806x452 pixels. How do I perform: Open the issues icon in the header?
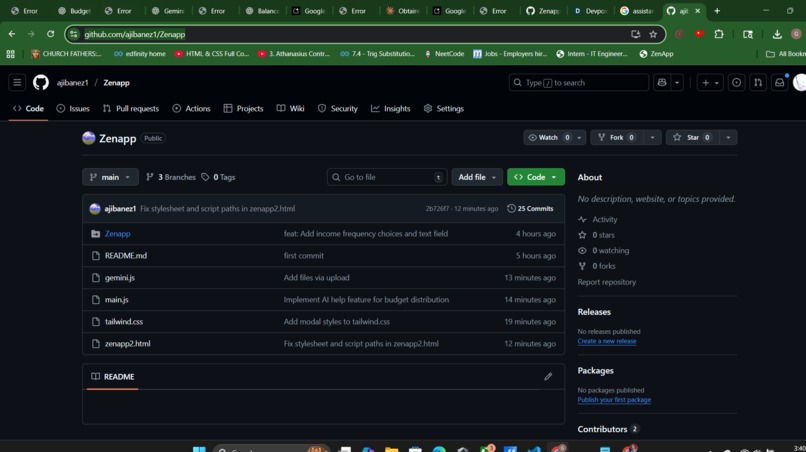(736, 82)
